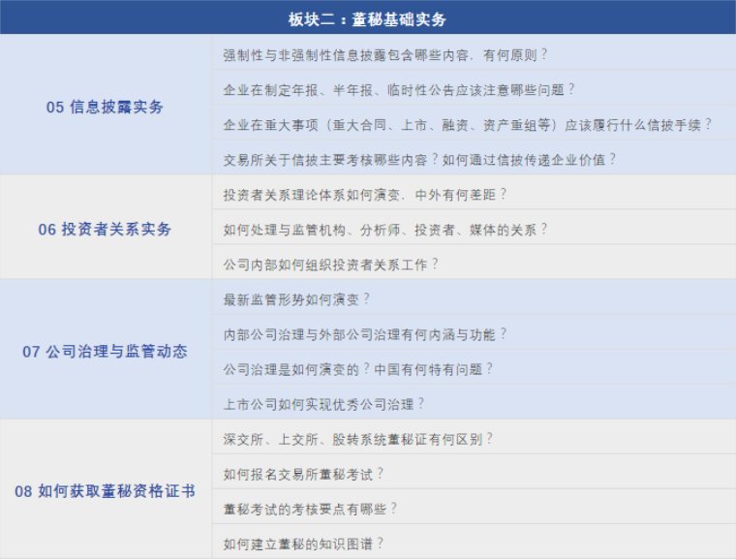This screenshot has width=736, height=560.
Task: Click the '07 公司治理与监管动态' section label
Action: point(105,351)
